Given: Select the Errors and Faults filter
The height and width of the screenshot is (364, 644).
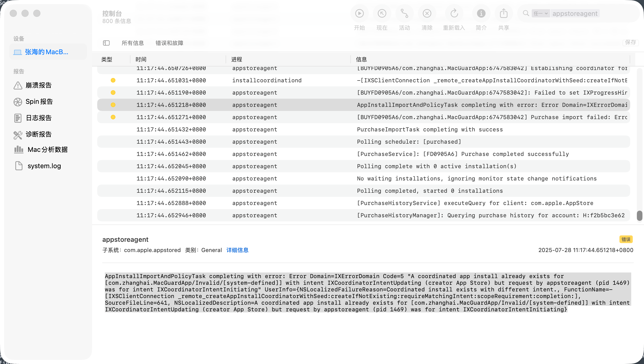Looking at the screenshot, I should tap(169, 43).
